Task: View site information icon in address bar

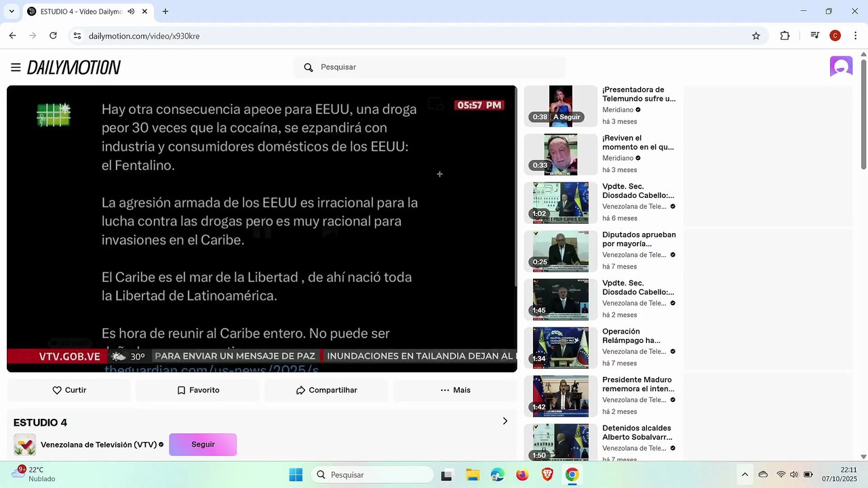Action: tap(77, 36)
